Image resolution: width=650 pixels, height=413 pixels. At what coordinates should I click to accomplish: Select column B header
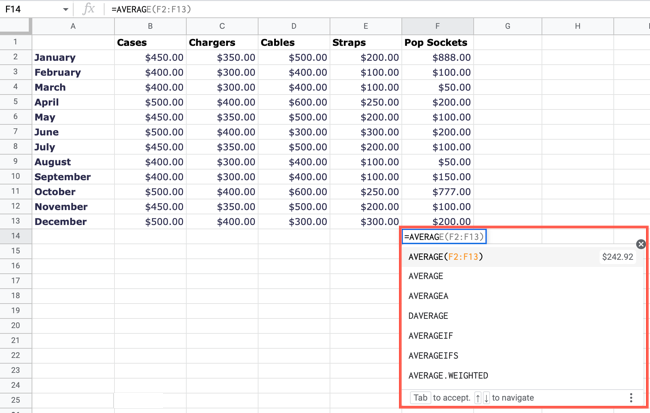150,26
